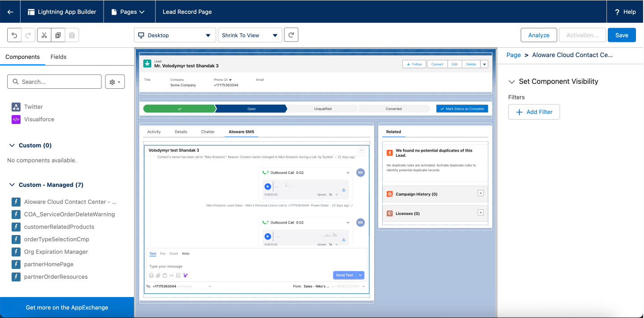
Task: Click the Page breadcrumb link
Action: point(514,55)
